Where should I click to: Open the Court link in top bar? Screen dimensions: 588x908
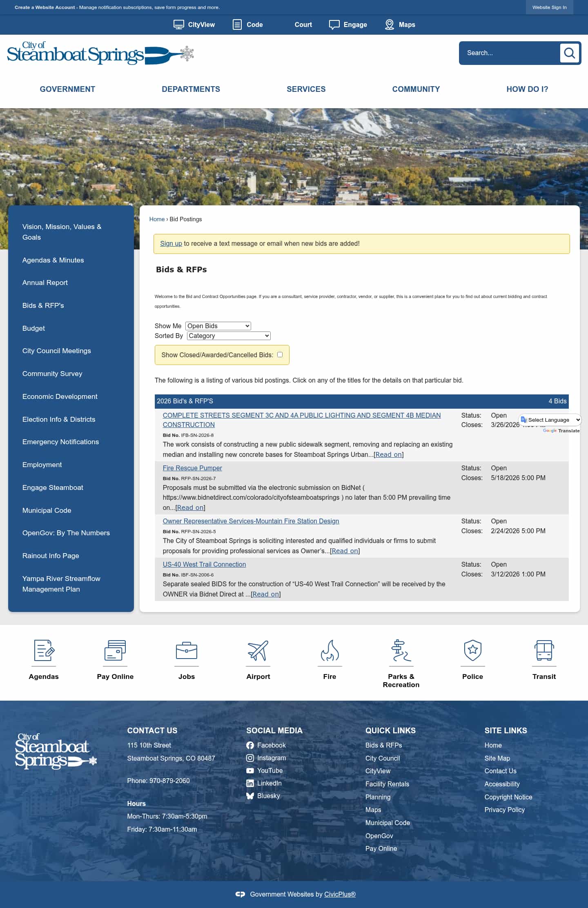(303, 24)
